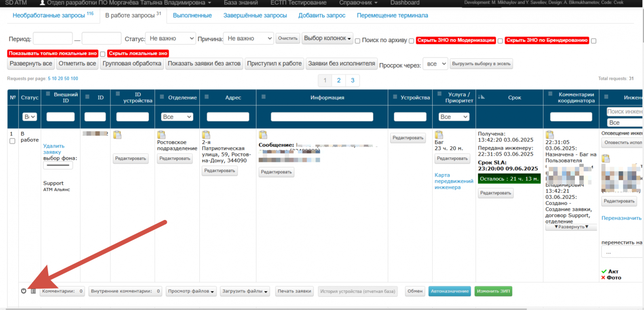Toggle checkbox after Скрыть ЗНО по Брендированию
Viewport: 644px width, 310px height.
pyautogui.click(x=593, y=41)
